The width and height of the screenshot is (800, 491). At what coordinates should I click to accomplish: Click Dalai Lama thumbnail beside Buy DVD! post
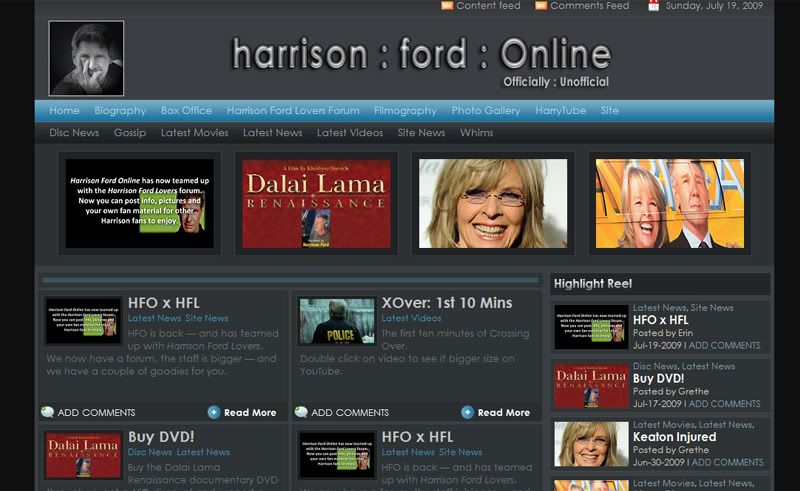[84, 455]
